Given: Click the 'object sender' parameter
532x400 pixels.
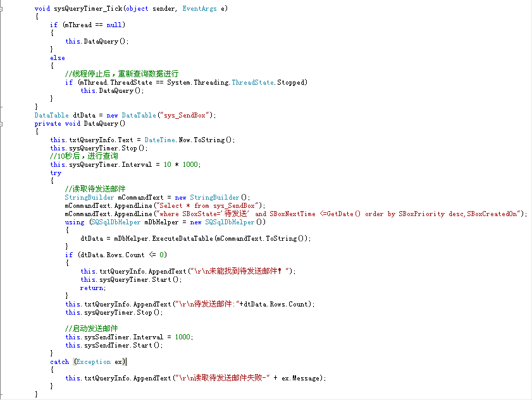Looking at the screenshot, I should click(151, 8).
